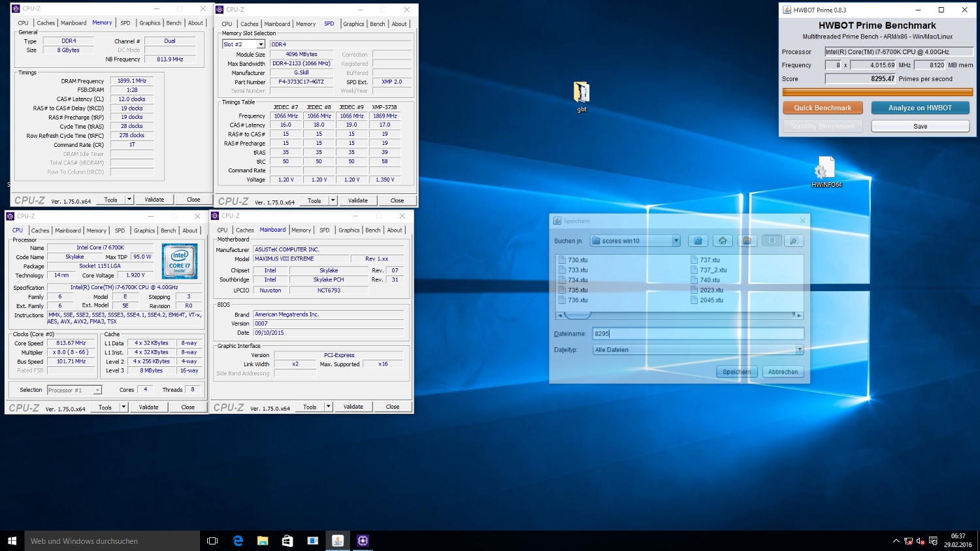Viewport: 980px width, 551px height.
Task: Open network status in system tray
Action: click(908, 541)
